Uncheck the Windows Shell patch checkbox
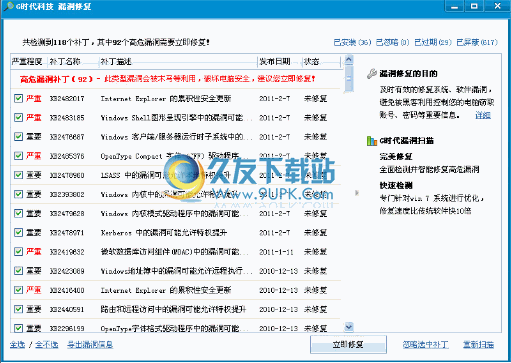Viewport: 511px width, 363px height. pyautogui.click(x=18, y=117)
